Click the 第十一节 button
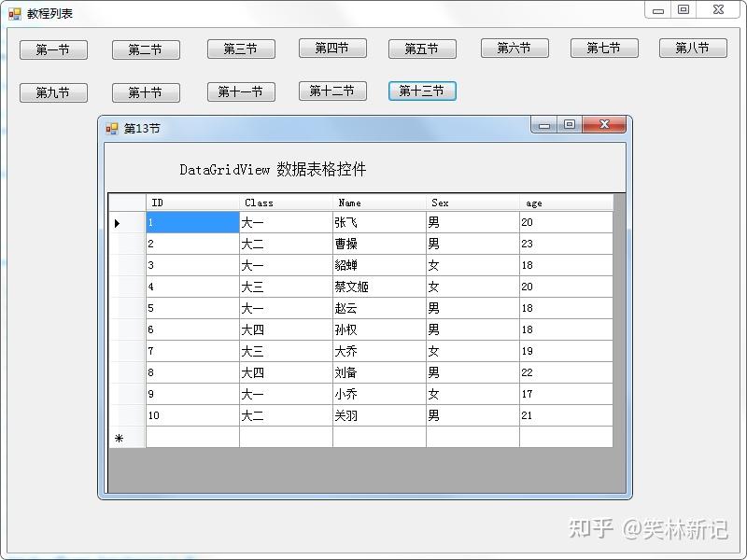747x560 pixels. [241, 91]
